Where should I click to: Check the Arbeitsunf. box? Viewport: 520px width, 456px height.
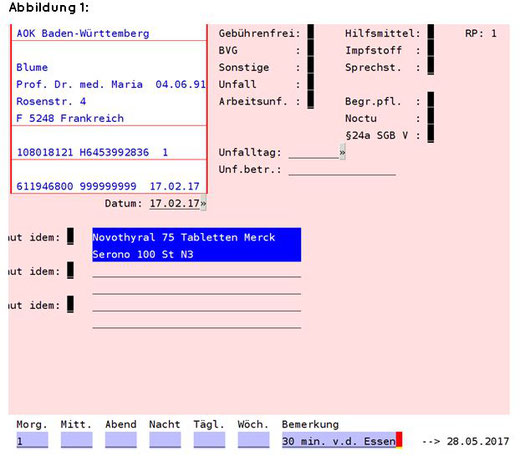click(x=310, y=101)
